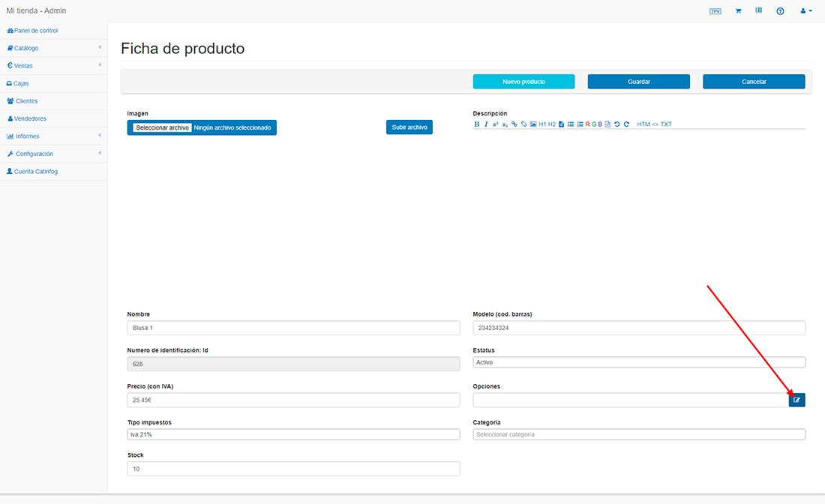The width and height of the screenshot is (825, 504).
Task: Expand the Catálogo sidebar menu
Action: point(54,48)
